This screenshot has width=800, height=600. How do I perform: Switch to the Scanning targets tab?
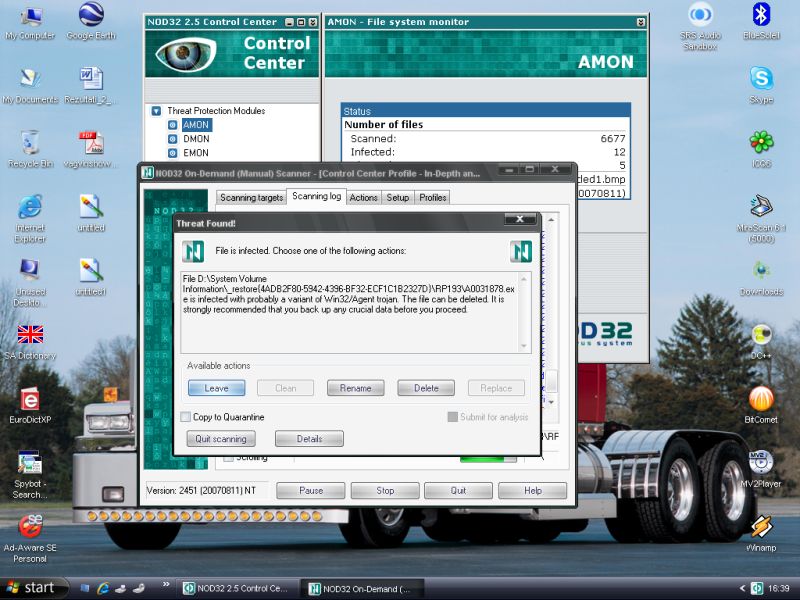click(251, 198)
